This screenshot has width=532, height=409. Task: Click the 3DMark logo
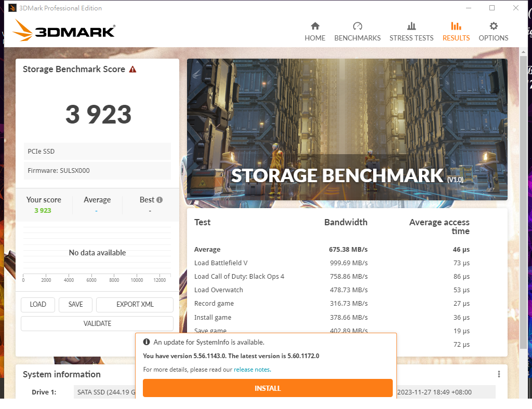click(x=64, y=31)
